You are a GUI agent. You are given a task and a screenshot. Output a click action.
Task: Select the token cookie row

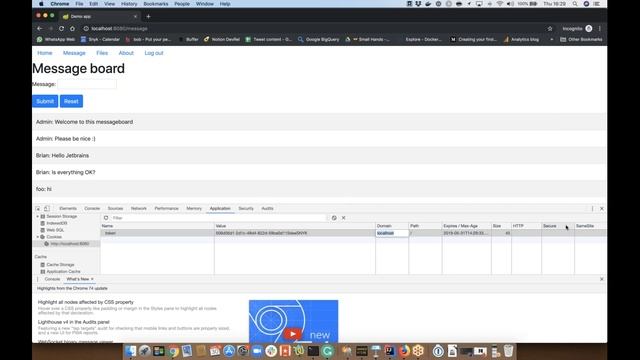[353, 233]
